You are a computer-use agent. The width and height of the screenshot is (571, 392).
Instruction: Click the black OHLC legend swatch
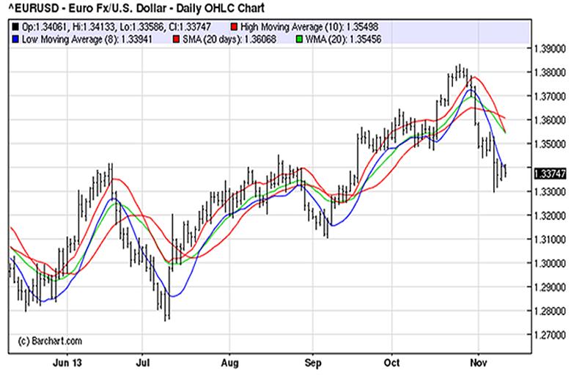click(x=16, y=26)
